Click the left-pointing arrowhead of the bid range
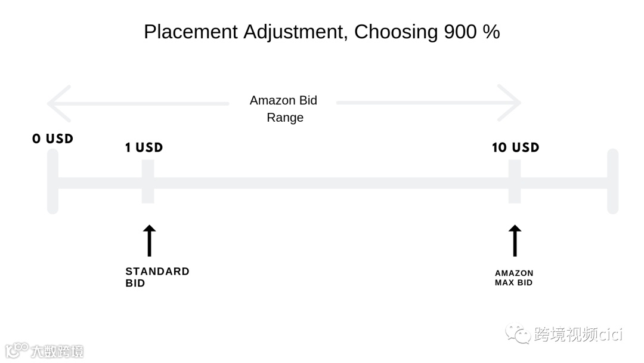The height and width of the screenshot is (363, 644). [58, 103]
